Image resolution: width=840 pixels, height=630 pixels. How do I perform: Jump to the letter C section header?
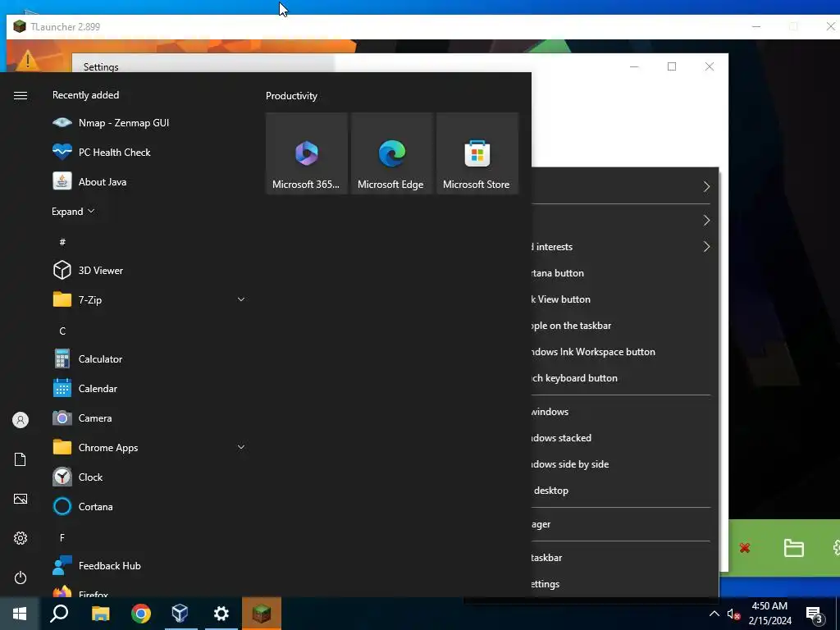[x=62, y=331]
